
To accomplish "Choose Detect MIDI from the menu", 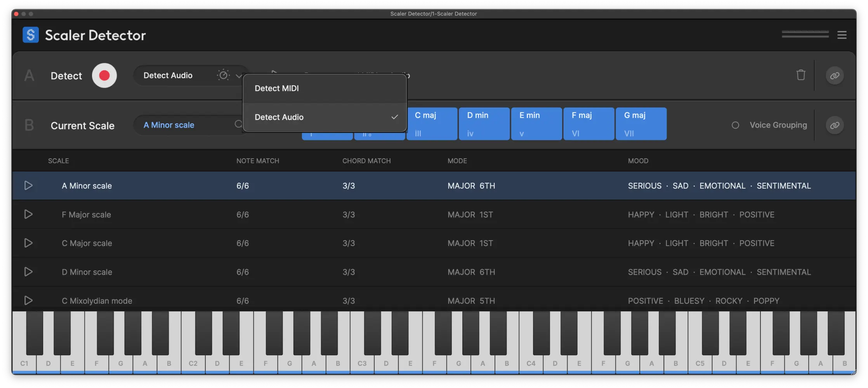I will 276,88.
